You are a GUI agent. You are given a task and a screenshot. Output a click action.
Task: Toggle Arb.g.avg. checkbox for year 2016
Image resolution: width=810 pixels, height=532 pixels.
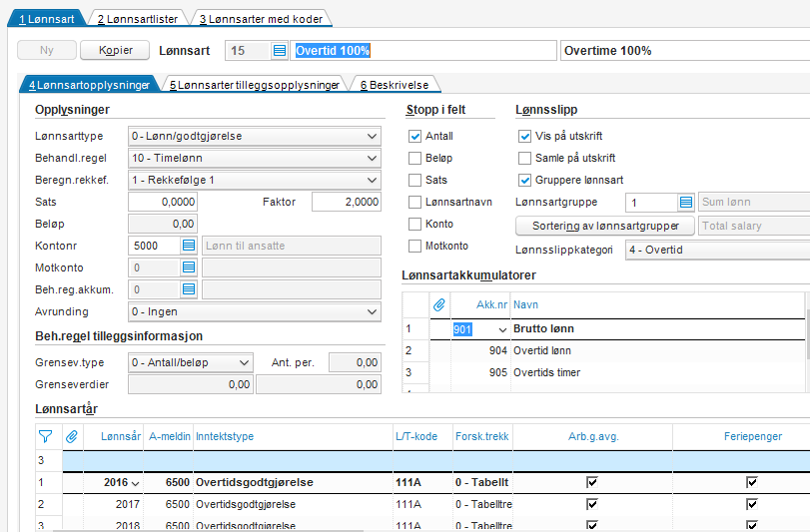(x=592, y=482)
